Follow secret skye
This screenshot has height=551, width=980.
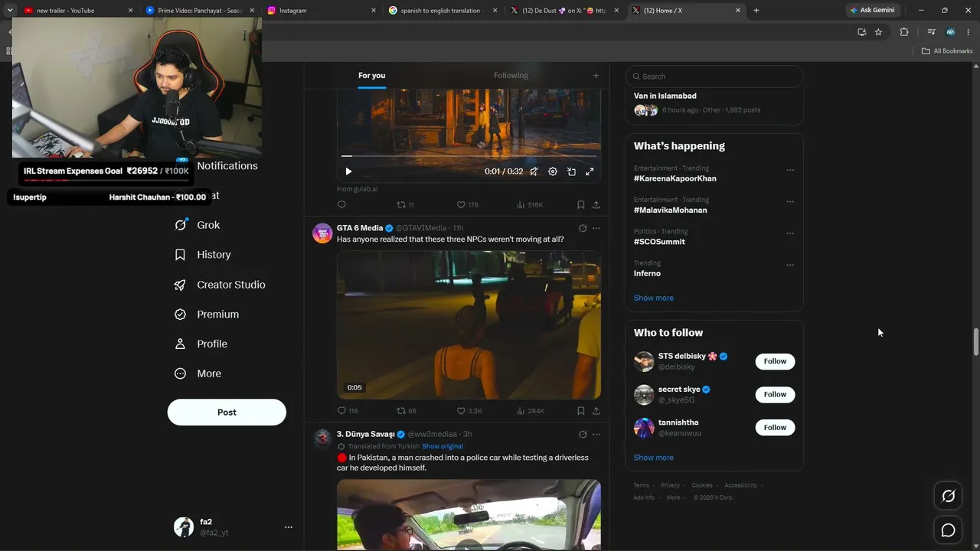click(x=775, y=394)
